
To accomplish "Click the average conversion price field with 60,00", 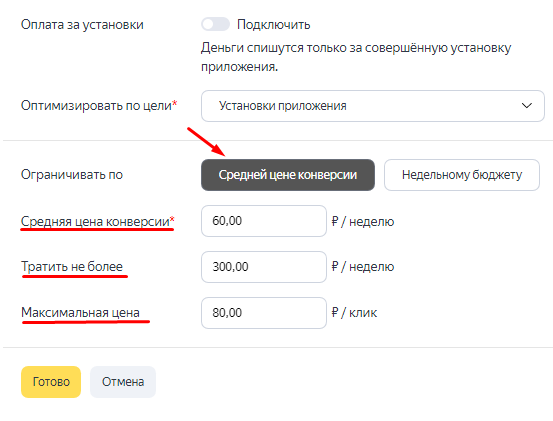I will 264,221.
